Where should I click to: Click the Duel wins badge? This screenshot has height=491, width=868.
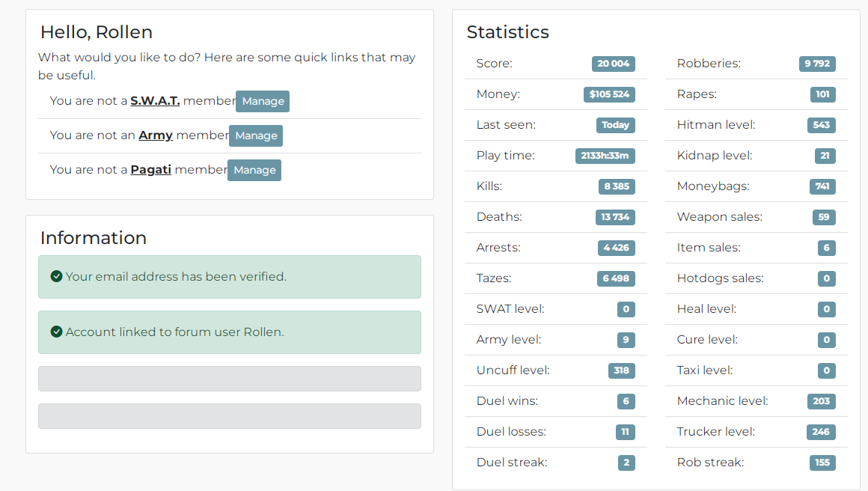click(x=626, y=401)
